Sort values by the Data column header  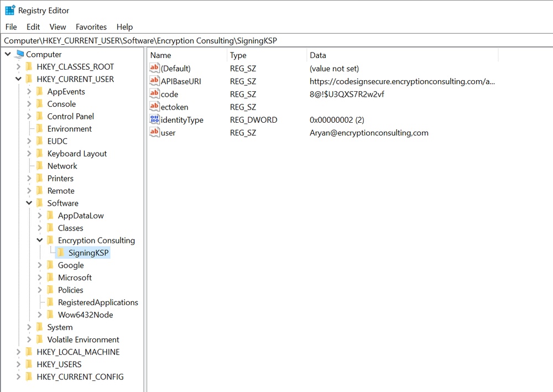click(403, 55)
